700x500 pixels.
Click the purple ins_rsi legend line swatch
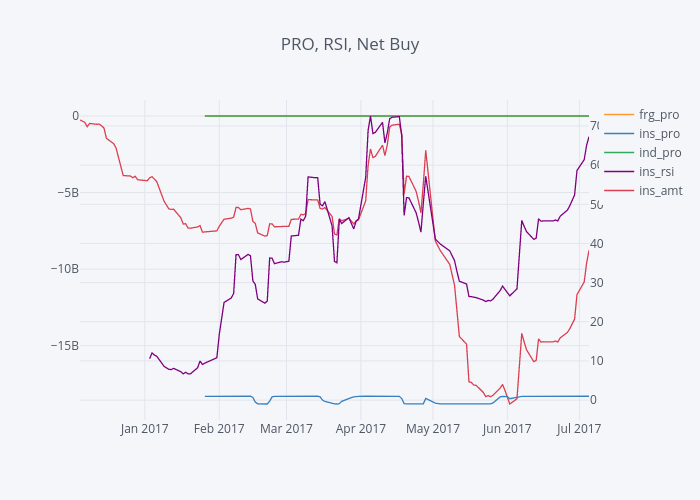coord(619,171)
